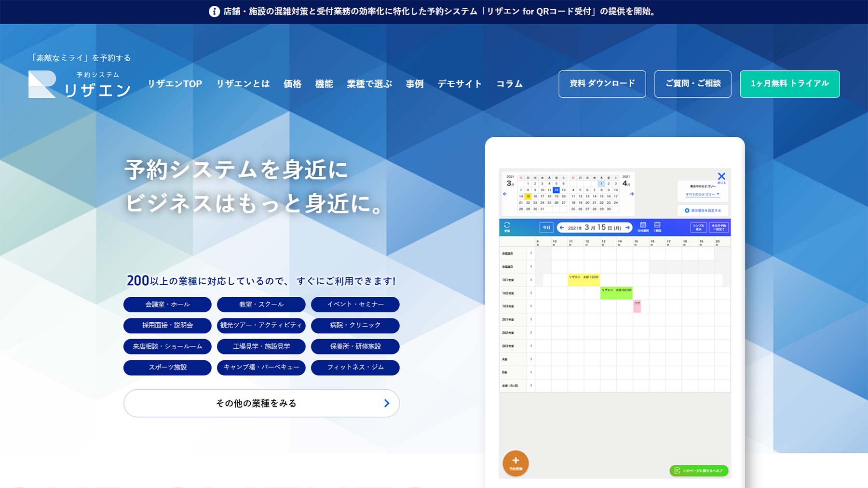Viewport: 868px width, 488px height.
Task: Open the 業種で選ぶ menu item
Action: (369, 84)
